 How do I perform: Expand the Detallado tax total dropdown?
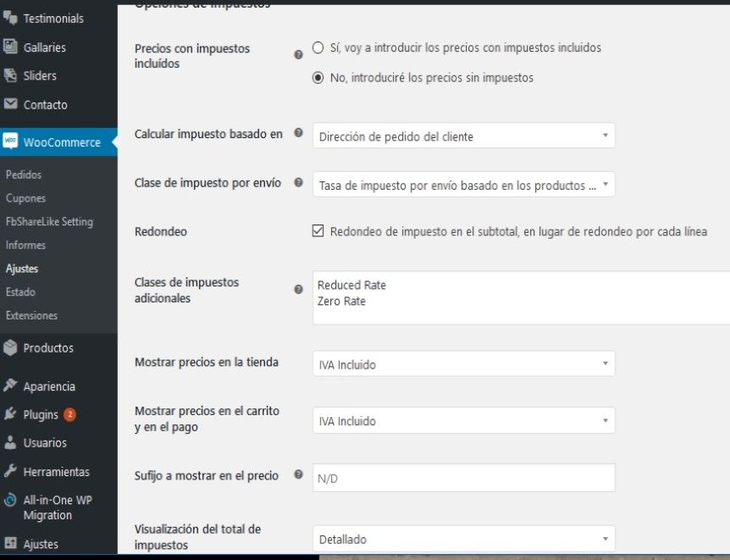[464, 539]
